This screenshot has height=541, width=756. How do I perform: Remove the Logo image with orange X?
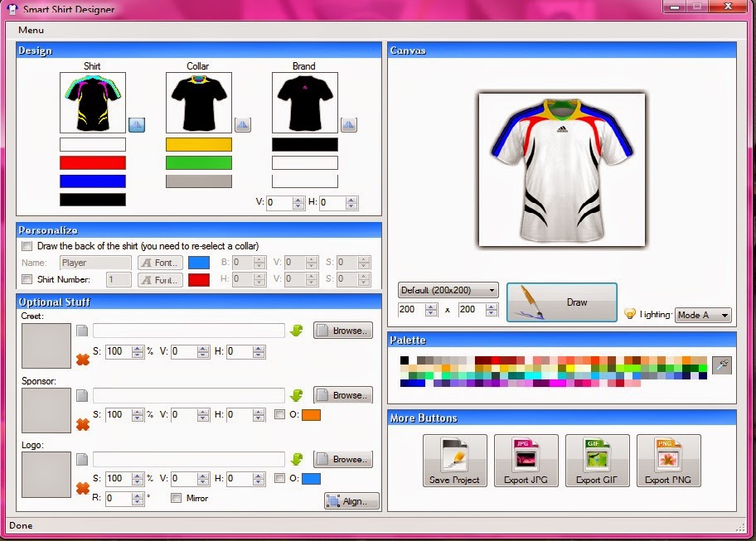83,489
